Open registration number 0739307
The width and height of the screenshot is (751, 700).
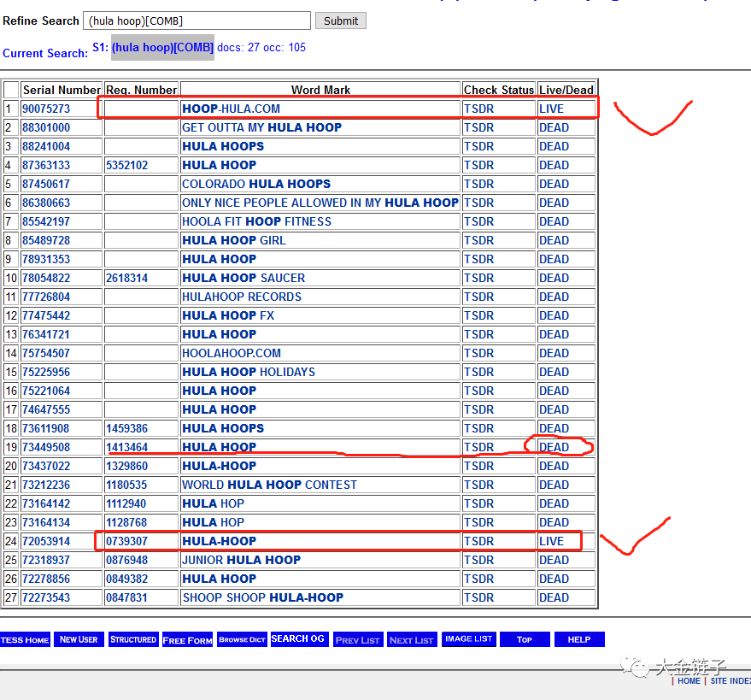click(127, 541)
